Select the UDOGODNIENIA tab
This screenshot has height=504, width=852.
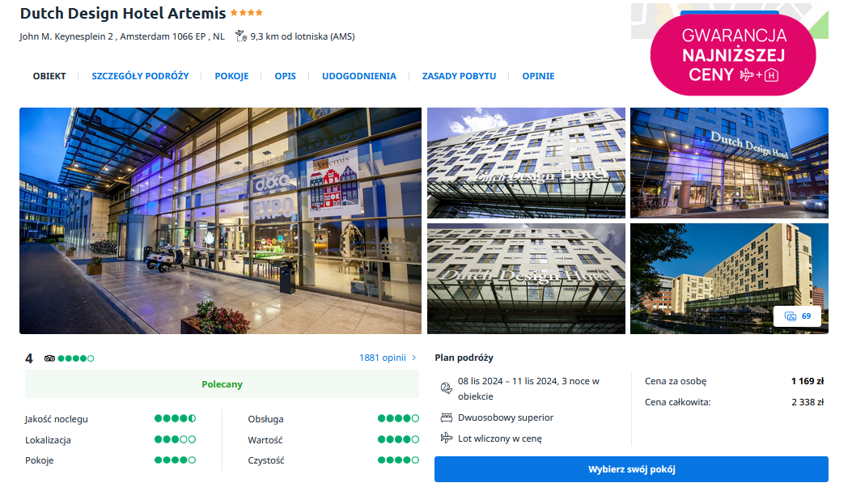point(359,76)
